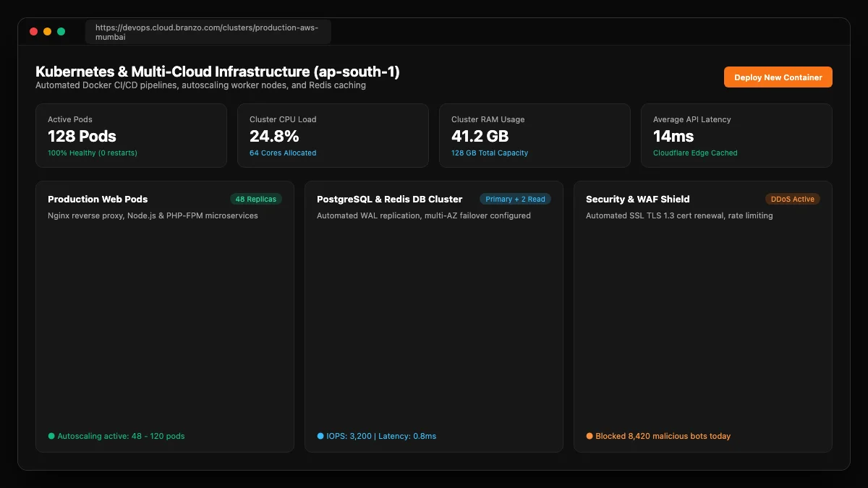Click the blue status dot beside IOPS
868x488 pixels.
(320, 436)
